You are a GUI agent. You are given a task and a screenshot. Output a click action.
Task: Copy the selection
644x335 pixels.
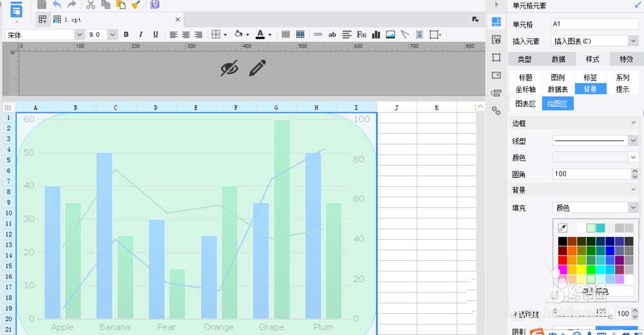pyautogui.click(x=106, y=5)
